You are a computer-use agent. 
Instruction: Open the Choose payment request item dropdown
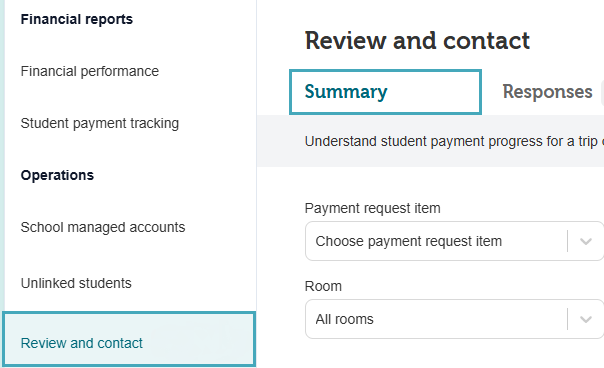(x=455, y=241)
